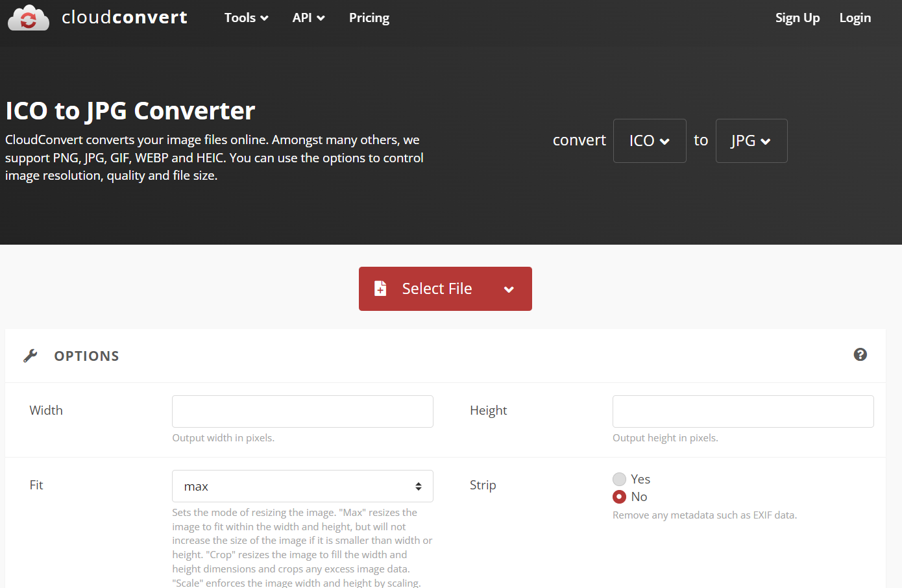Viewport: 902px width, 588px height.
Task: Open the ICO source format dropdown
Action: click(650, 141)
